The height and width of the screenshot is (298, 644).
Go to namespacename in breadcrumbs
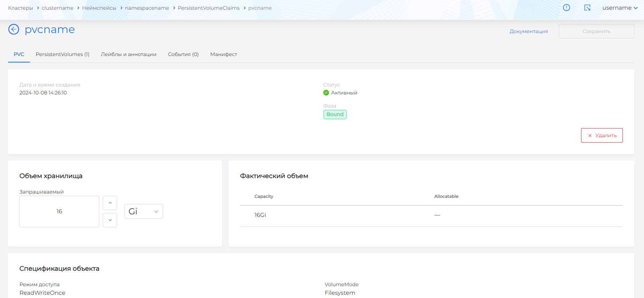(147, 8)
